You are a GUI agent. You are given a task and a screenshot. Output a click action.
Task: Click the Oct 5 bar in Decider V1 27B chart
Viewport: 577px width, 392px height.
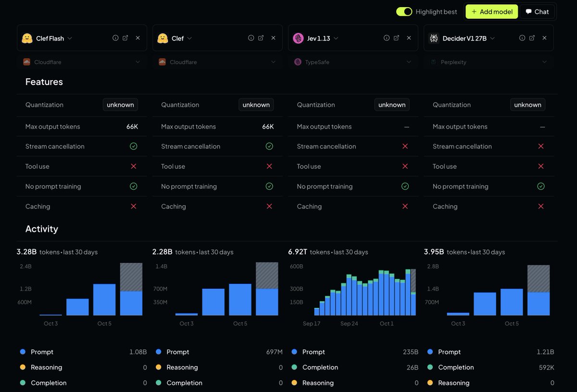512,302
